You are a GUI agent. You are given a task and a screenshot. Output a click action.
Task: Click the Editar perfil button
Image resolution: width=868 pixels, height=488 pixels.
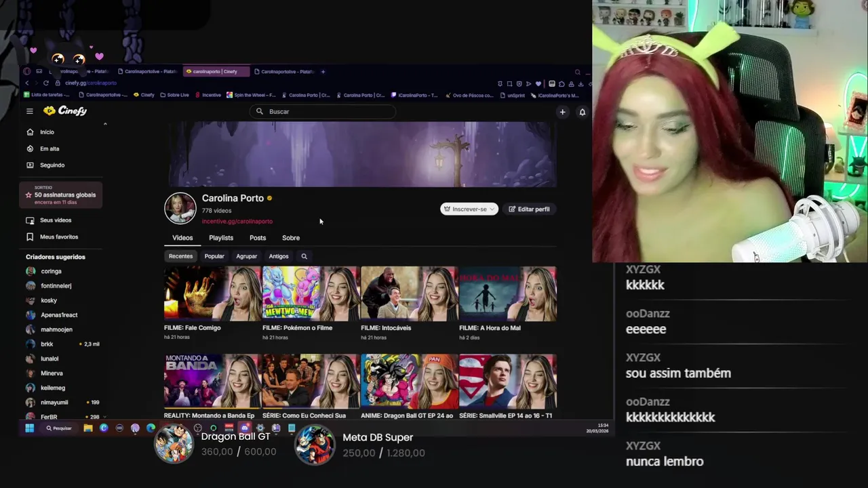[530, 209]
